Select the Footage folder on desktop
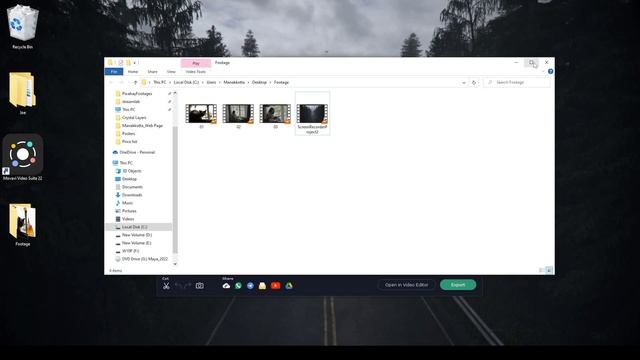The height and width of the screenshot is (360, 640). 22,224
